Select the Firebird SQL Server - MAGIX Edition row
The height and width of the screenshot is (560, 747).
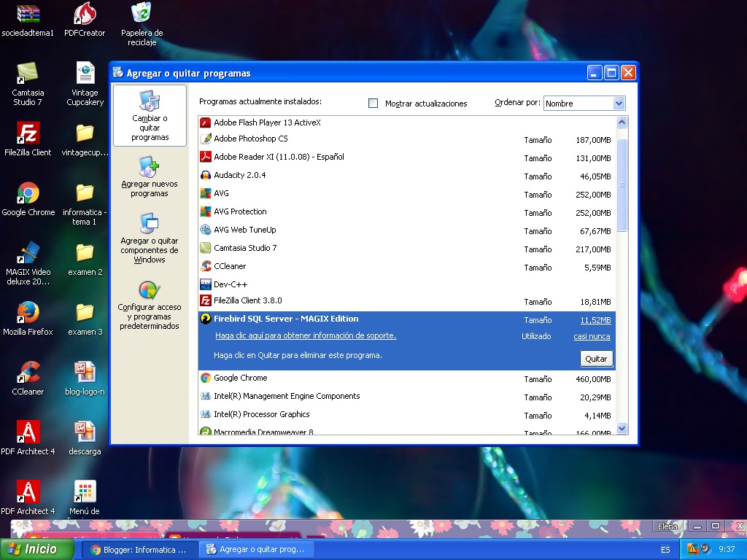(x=407, y=341)
